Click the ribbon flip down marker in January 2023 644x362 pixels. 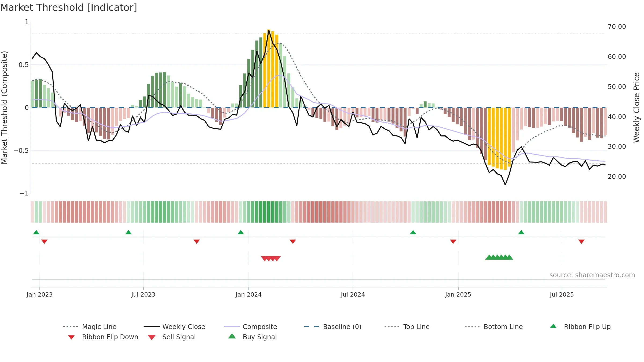pos(44,242)
